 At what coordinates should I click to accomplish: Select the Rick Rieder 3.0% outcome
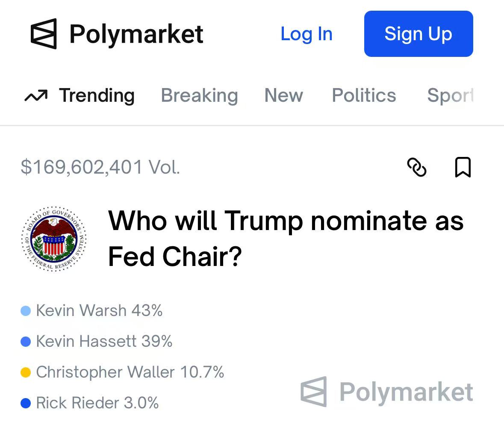(x=97, y=403)
